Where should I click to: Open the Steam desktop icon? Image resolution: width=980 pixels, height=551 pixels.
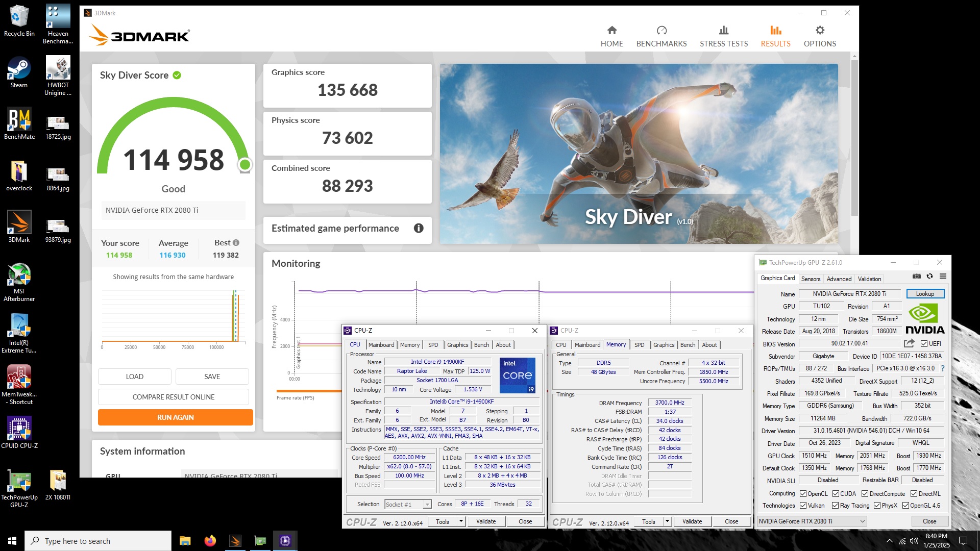click(19, 72)
